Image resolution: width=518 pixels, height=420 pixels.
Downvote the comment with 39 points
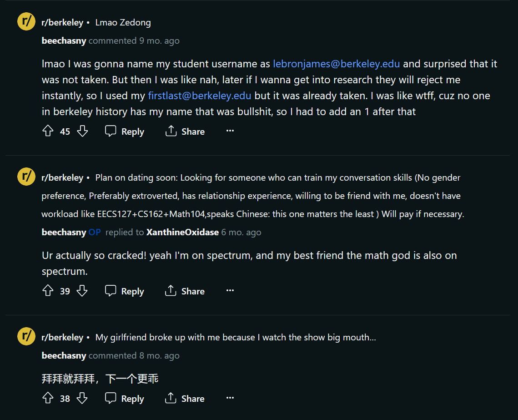pos(82,290)
